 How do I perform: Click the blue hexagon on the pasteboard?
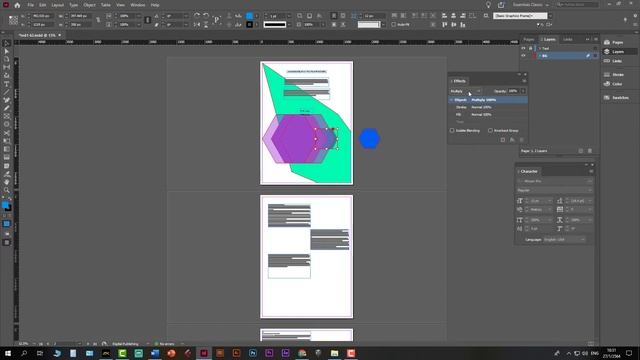(x=369, y=139)
